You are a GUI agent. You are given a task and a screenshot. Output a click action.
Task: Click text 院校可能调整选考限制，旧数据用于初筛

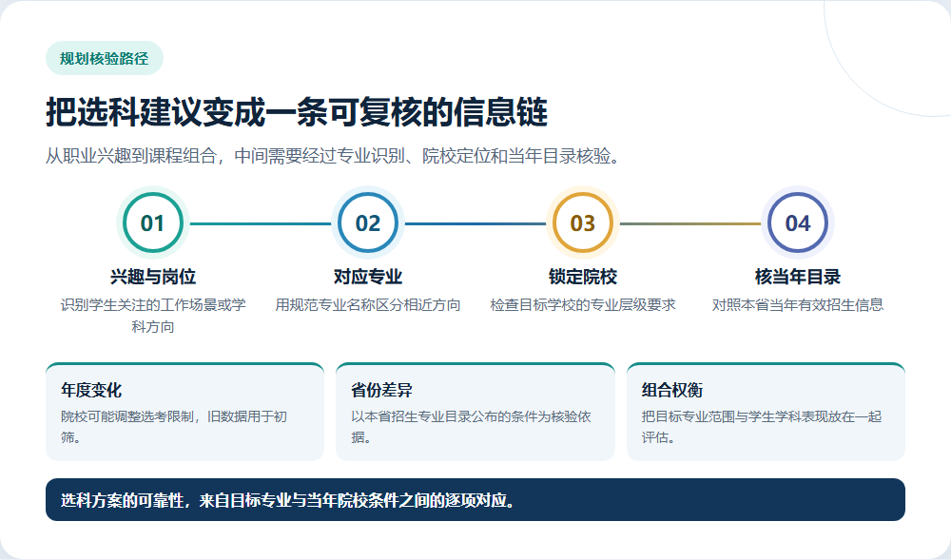tap(174, 427)
